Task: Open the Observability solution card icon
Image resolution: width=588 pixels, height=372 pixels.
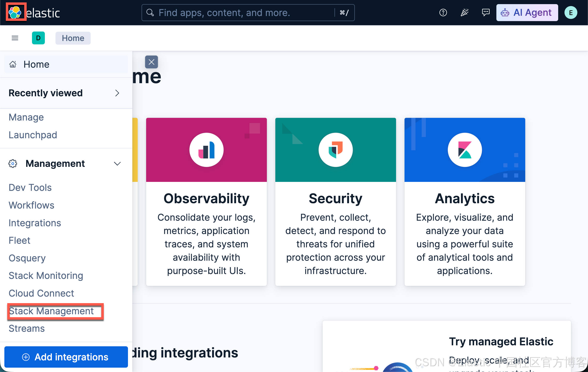Action: coord(206,150)
